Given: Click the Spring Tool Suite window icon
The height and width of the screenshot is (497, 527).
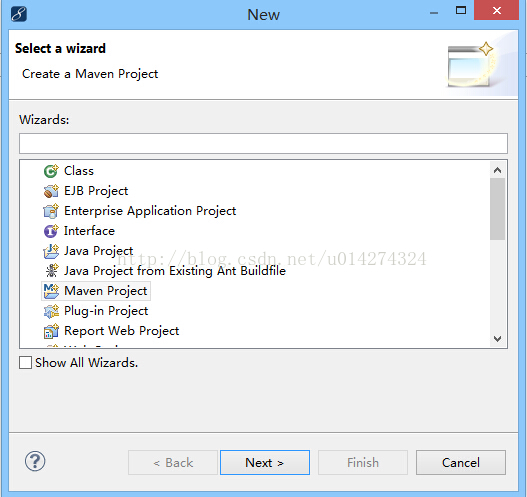Looking at the screenshot, I should tap(19, 14).
